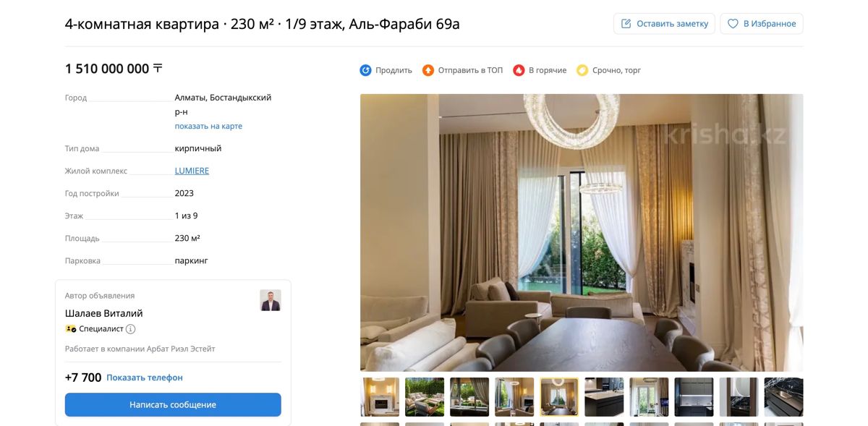Image resolution: width=868 pixels, height=426 pixels.
Task: Click the yellow Срочно, торг icon
Action: pos(582,70)
